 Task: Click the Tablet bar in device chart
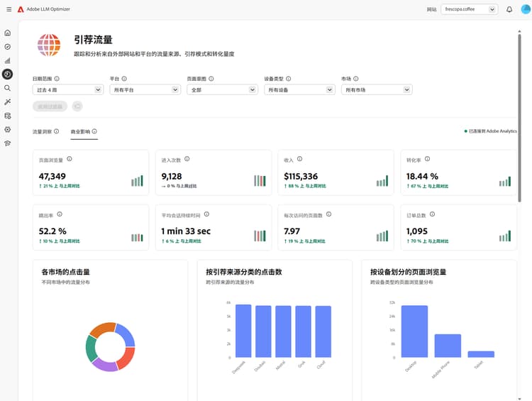[481, 354]
